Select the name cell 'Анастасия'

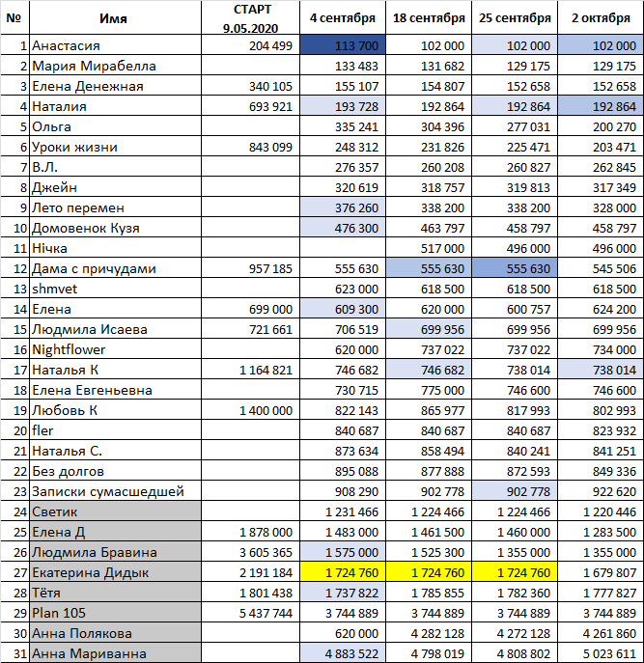[115, 44]
